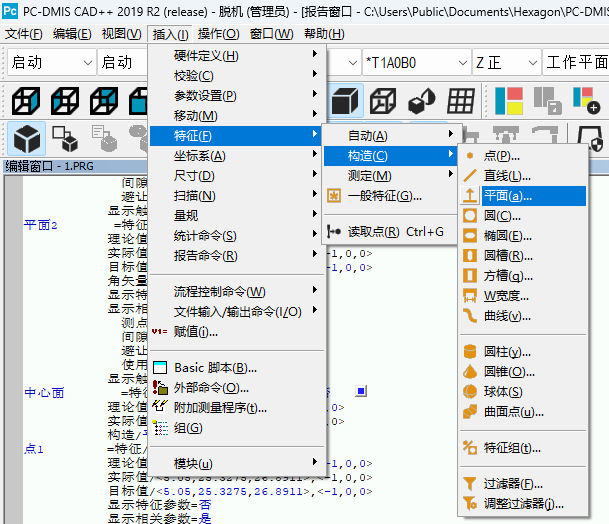Screen dimensions: 609x524
Task: Click the construct point 点(P) icon
Action: (x=470, y=156)
